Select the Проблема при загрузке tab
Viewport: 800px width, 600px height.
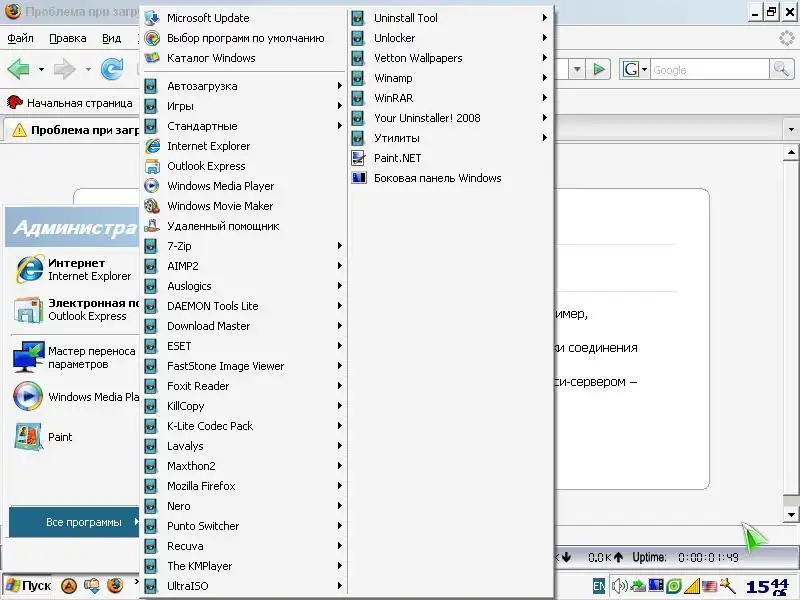[x=71, y=130]
